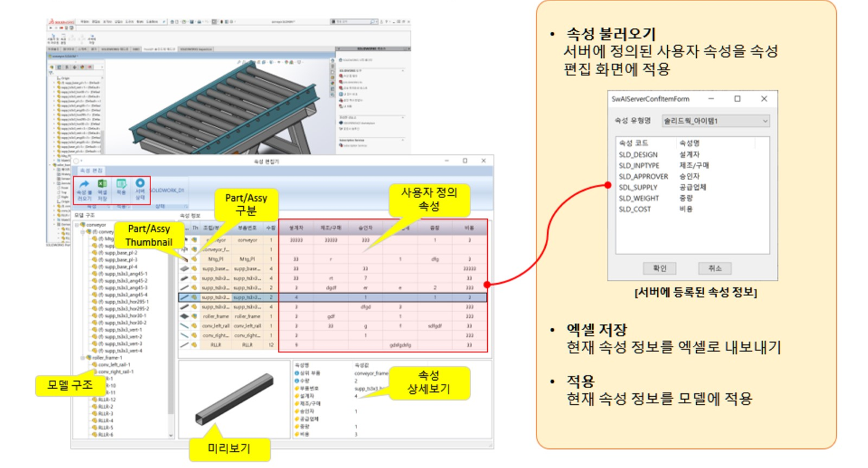Select the SLD_COST row in property list
This screenshot has width=868, height=468.
click(692, 209)
